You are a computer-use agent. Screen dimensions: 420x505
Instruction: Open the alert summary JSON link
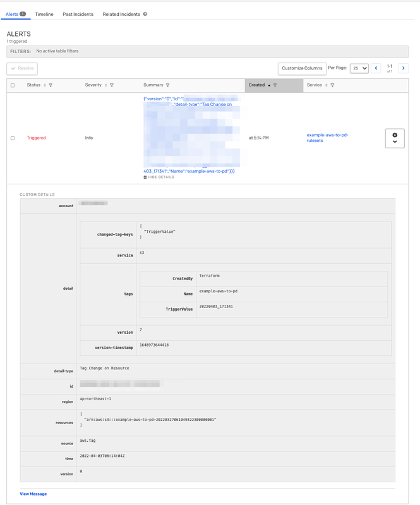point(191,135)
